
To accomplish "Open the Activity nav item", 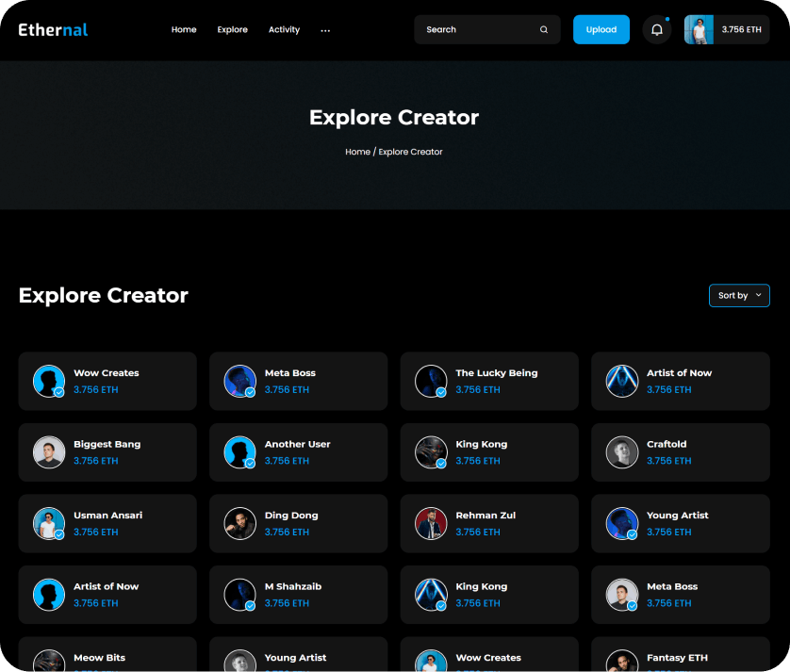I will 284,30.
